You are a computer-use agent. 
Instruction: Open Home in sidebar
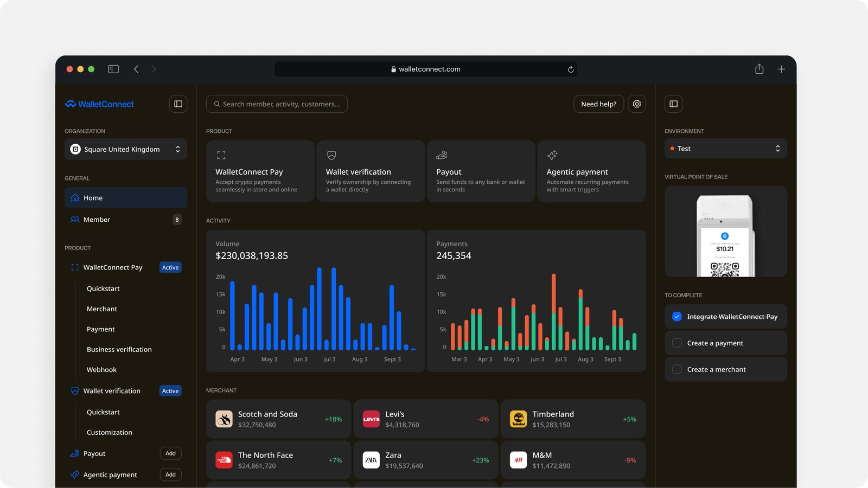[126, 198]
